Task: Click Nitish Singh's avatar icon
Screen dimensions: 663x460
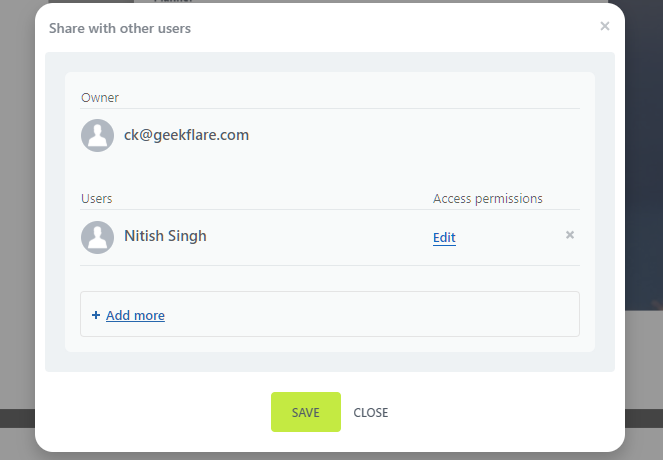Action: 97,237
